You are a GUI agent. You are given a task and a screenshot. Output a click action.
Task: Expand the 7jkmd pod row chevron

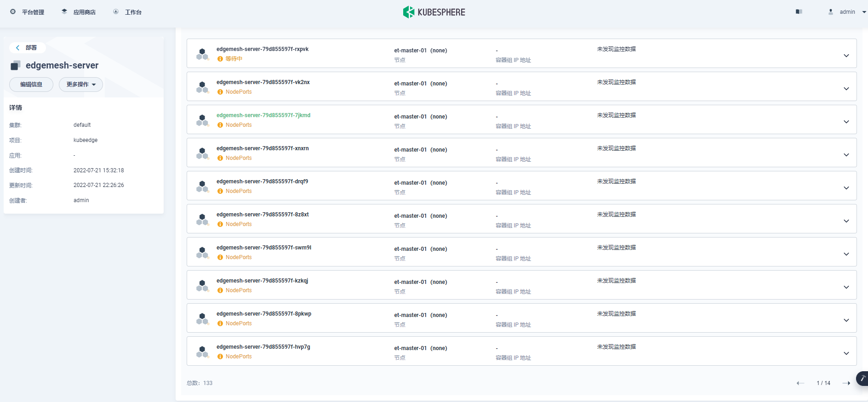(846, 122)
